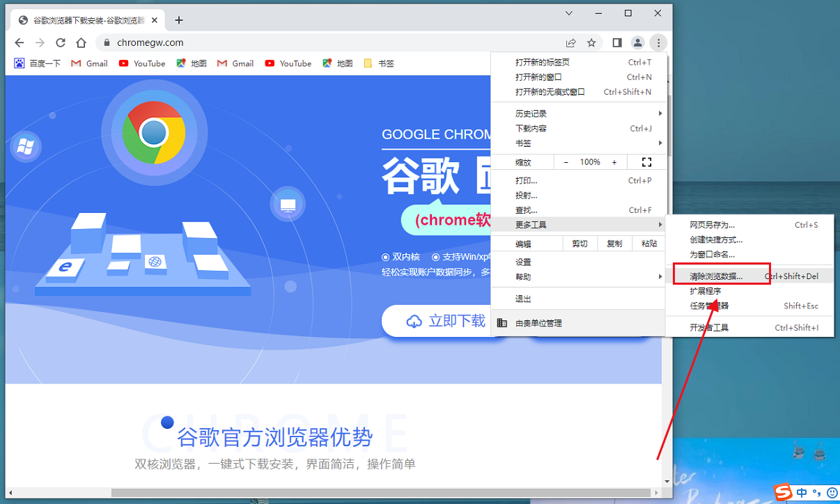Expand the 更多工具 submenu

point(579,225)
